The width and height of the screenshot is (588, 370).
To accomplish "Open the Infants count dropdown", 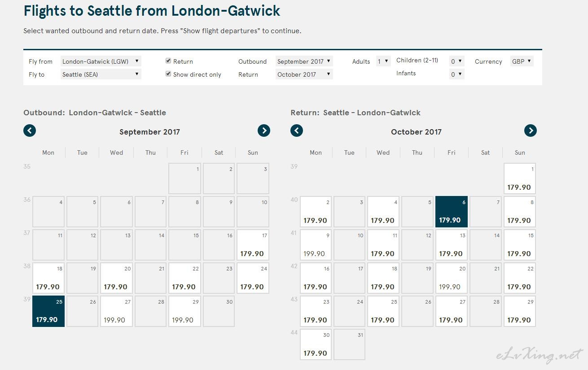I will pos(456,74).
